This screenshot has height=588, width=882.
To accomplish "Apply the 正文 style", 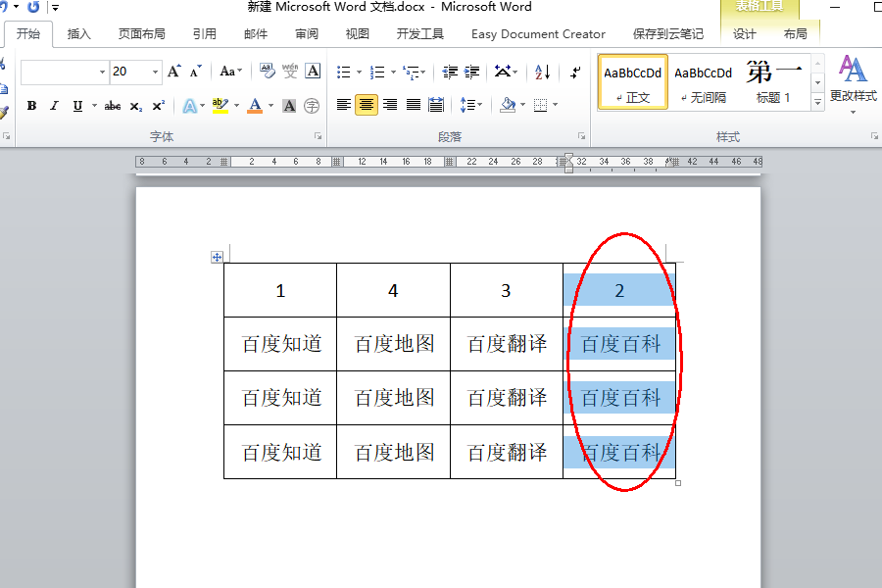I will [633, 82].
